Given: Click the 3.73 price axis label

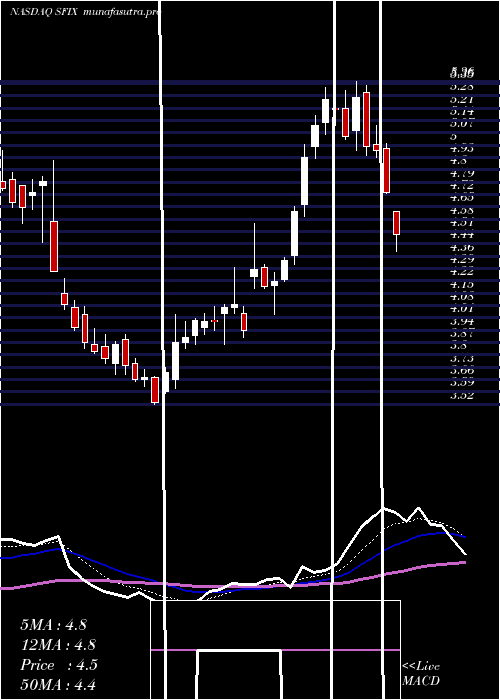Looking at the screenshot, I should click(x=462, y=358).
